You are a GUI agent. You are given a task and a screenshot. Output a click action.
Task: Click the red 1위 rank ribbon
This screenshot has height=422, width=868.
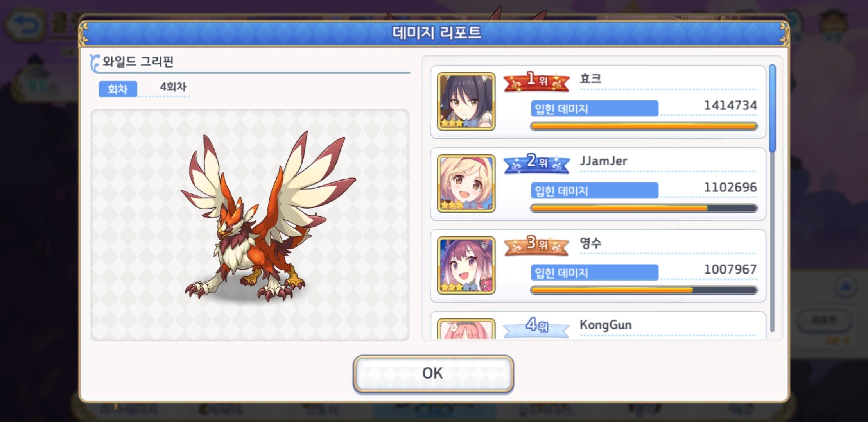536,81
